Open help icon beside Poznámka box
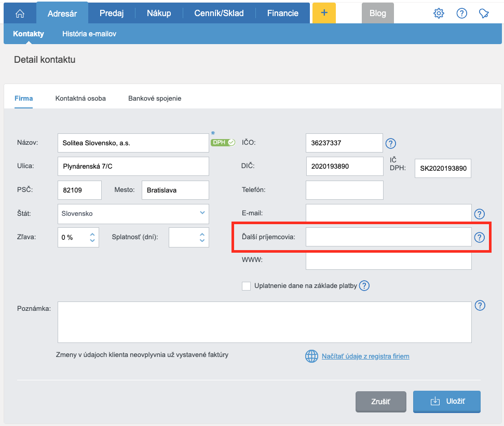The image size is (504, 426). pos(480,306)
